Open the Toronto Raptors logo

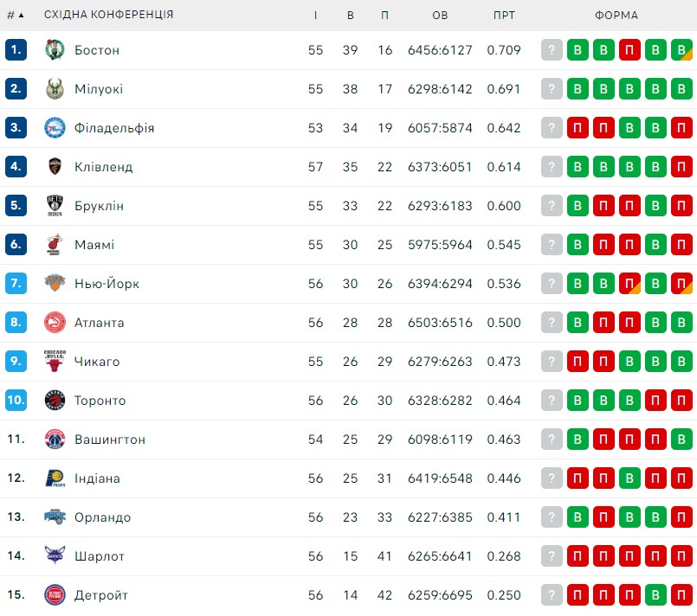[55, 401]
